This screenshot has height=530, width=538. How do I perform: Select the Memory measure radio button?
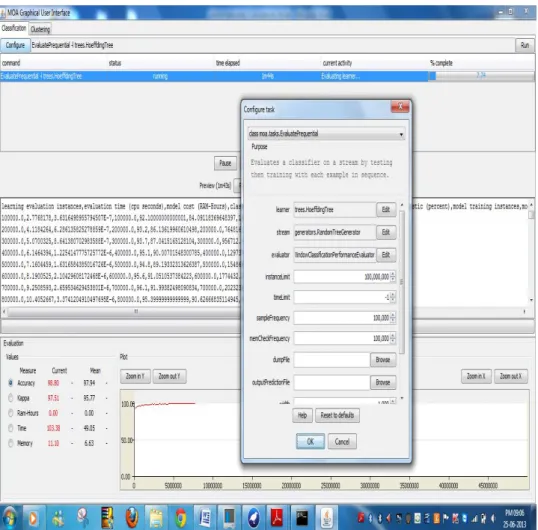(x=11, y=443)
